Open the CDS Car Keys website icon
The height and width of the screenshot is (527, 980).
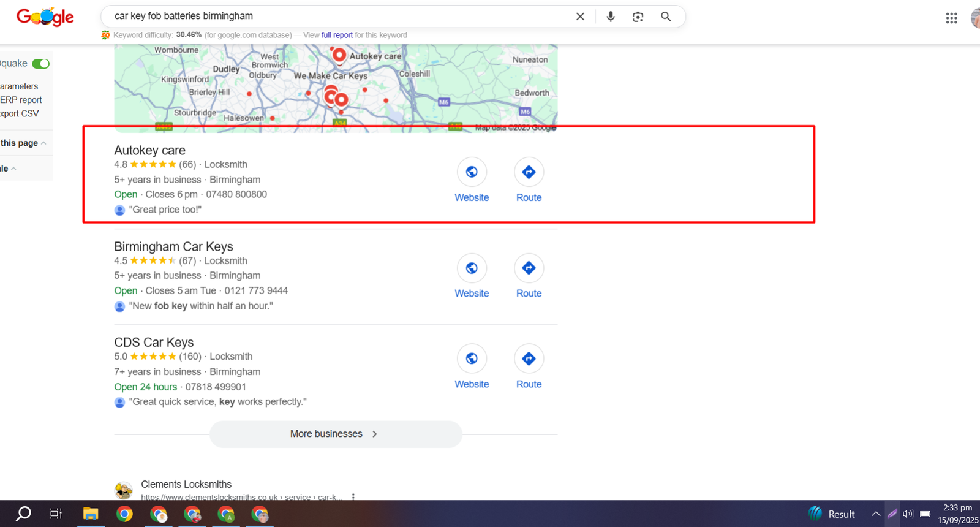point(472,359)
